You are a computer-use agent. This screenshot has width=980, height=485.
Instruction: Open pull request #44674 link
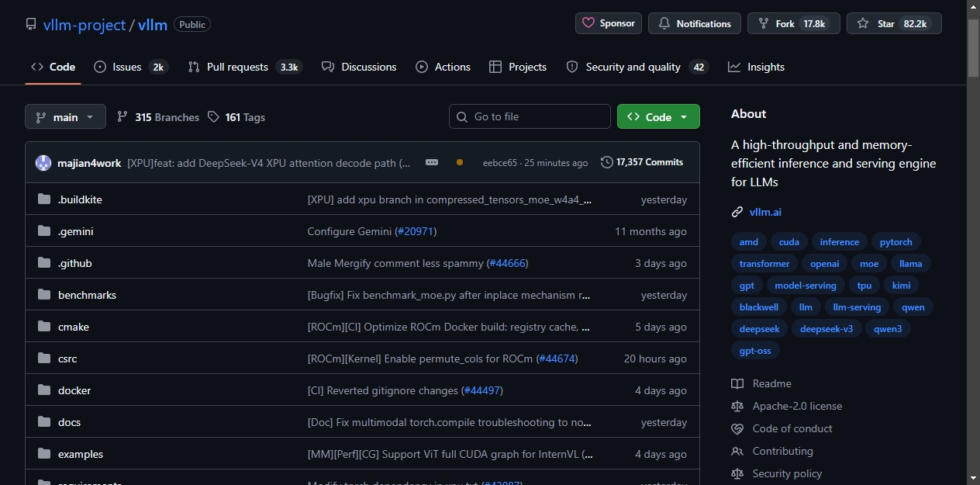point(557,359)
